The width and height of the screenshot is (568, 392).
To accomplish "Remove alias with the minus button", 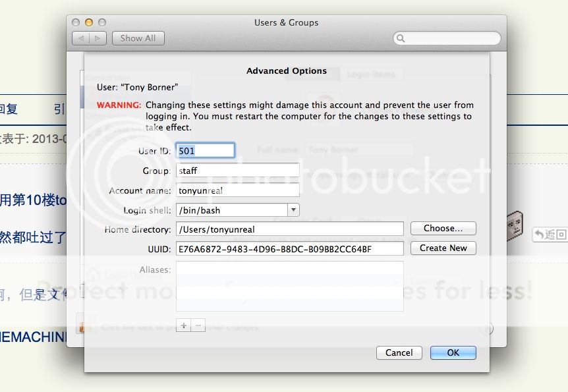I will click(x=198, y=325).
